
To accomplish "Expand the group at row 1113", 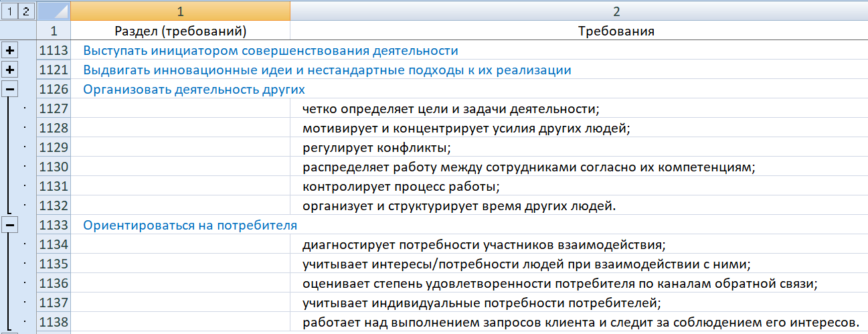I will 10,51.
